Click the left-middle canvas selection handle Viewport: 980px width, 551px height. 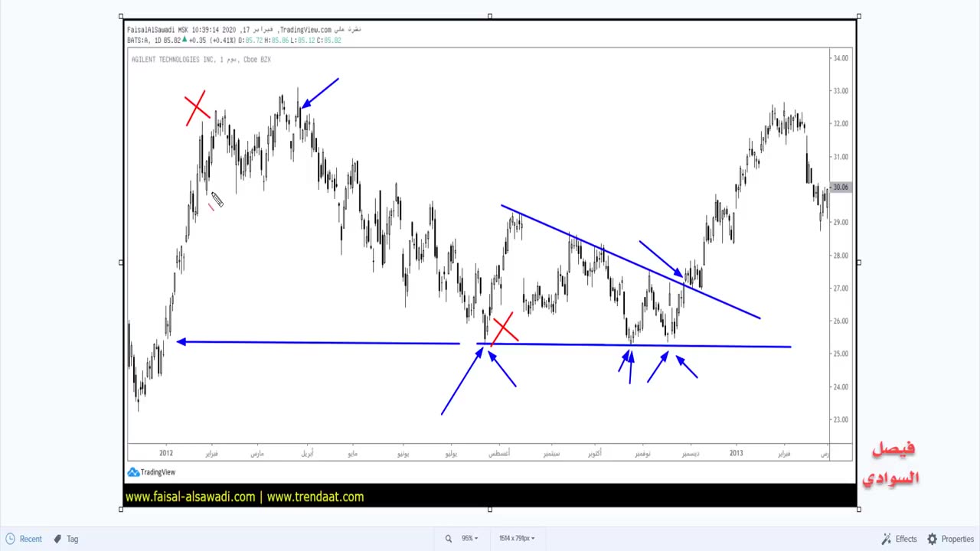pos(121,262)
